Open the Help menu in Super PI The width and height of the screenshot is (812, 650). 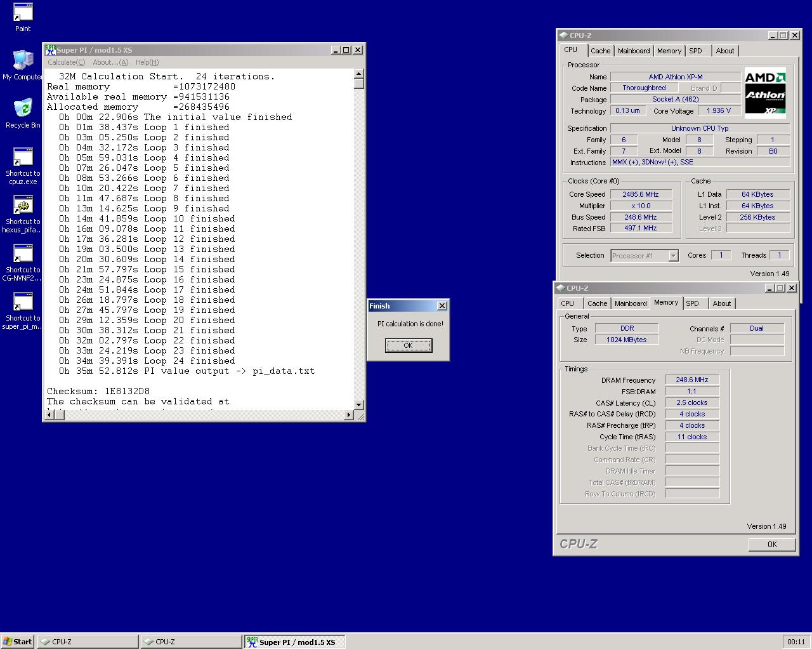tap(147, 62)
